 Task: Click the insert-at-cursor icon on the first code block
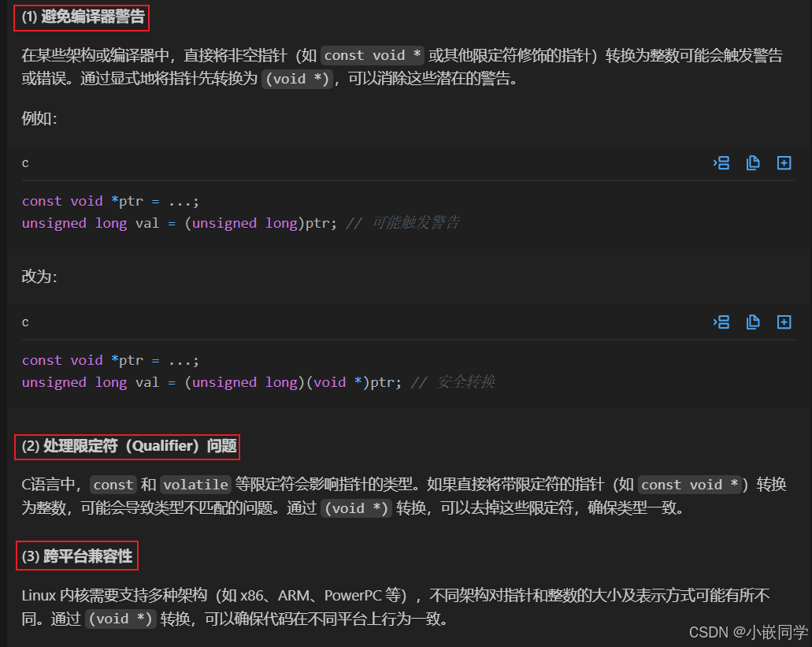721,163
